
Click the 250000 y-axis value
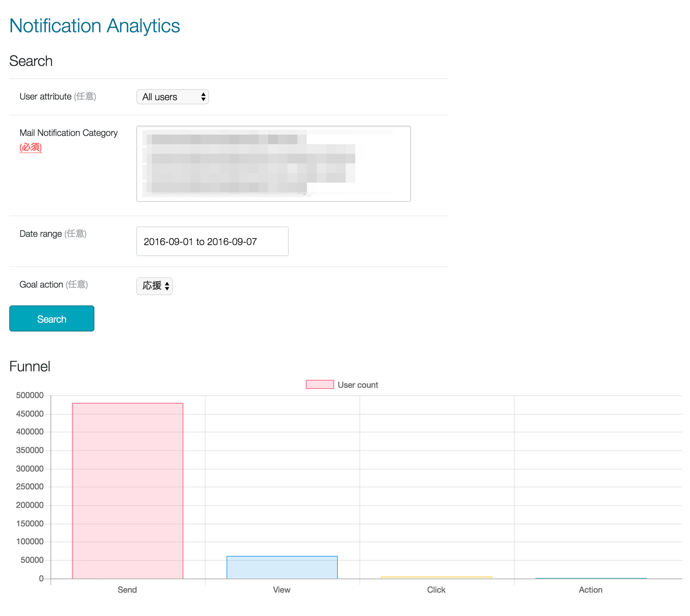pyautogui.click(x=30, y=487)
